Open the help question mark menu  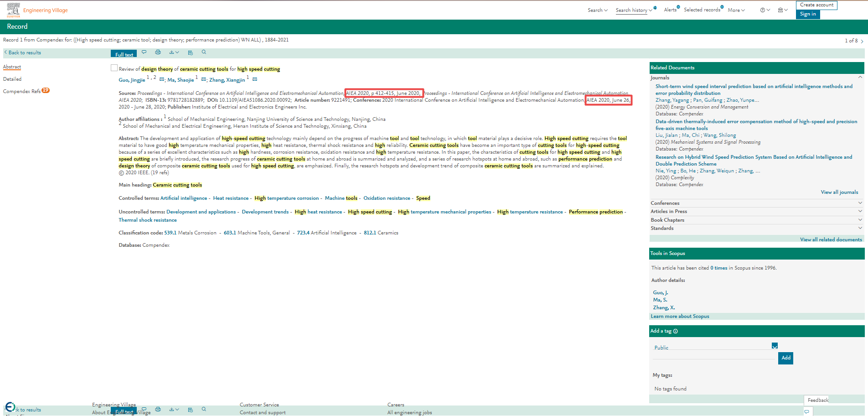[x=765, y=10]
